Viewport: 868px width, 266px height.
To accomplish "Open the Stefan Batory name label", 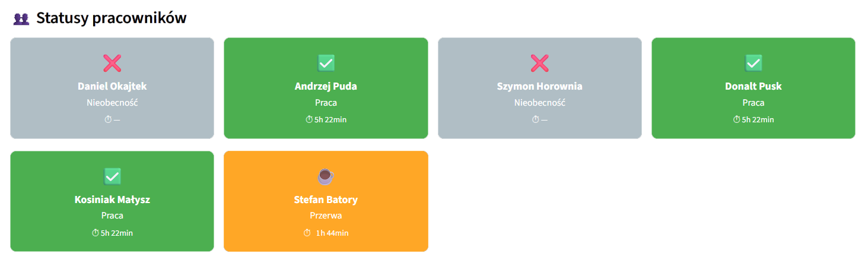I will [x=326, y=200].
